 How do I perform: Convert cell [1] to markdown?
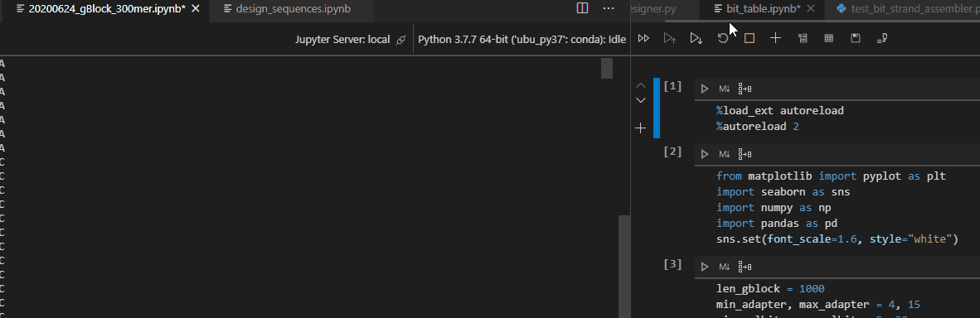(725, 89)
